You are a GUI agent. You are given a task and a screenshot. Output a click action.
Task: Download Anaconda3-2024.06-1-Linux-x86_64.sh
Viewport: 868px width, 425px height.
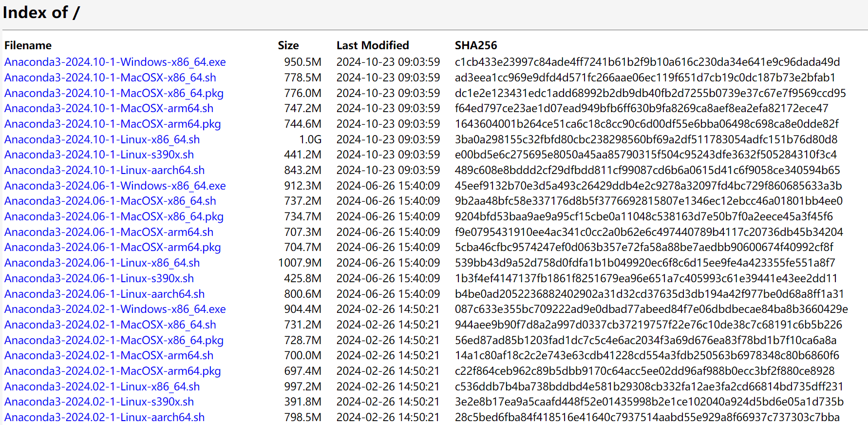pyautogui.click(x=102, y=263)
